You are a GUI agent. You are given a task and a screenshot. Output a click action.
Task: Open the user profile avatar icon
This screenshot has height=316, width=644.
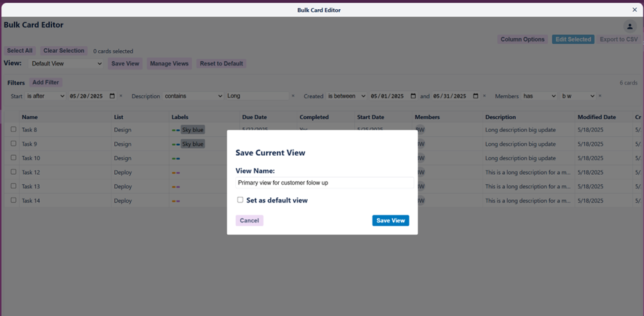629,26
